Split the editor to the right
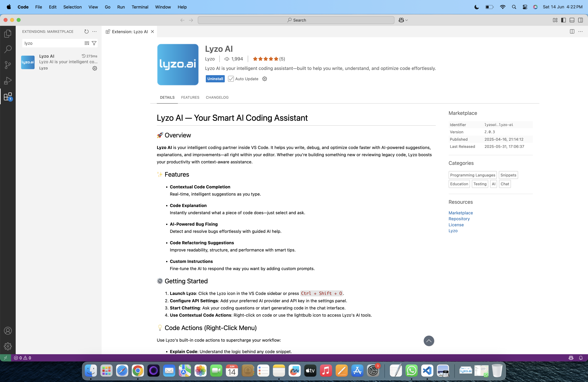 coord(572,31)
